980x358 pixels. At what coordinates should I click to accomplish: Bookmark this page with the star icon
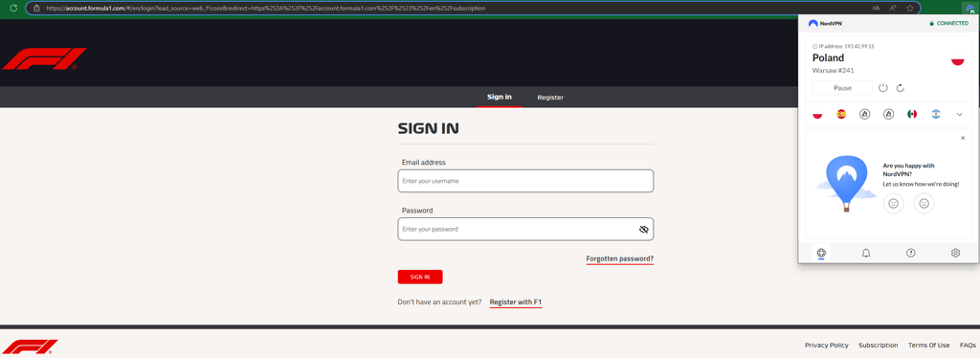tap(910, 8)
